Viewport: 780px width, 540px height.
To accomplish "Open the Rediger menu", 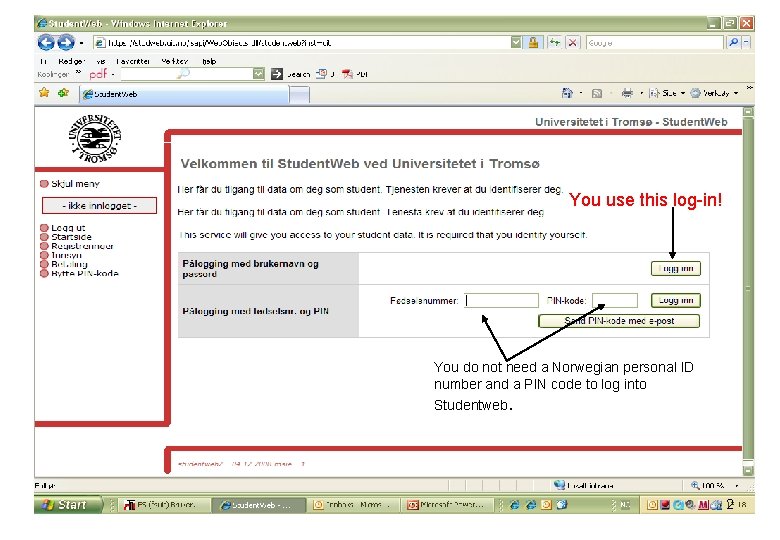I will tap(71, 61).
